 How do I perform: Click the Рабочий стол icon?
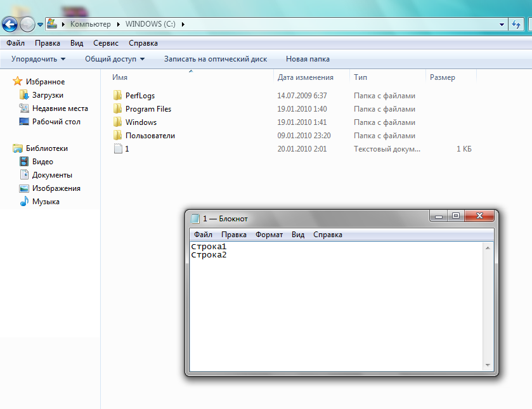(x=23, y=122)
